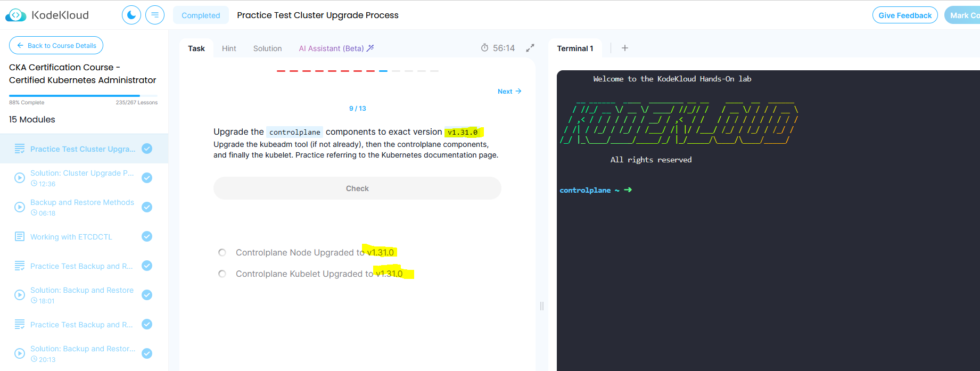Click the lesson title Practice Test Cluster Upgrade Process

tap(318, 15)
